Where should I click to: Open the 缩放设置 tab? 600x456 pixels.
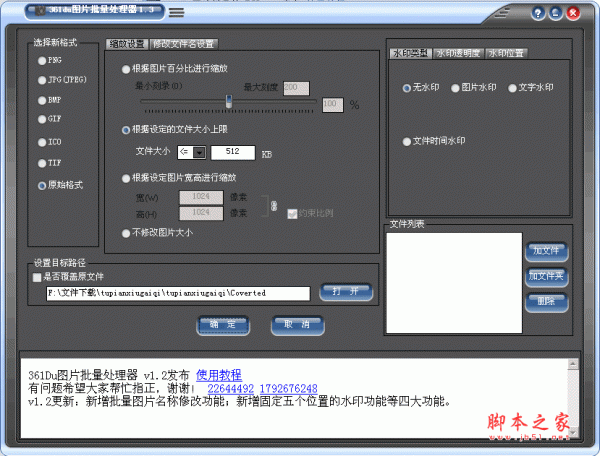(127, 44)
